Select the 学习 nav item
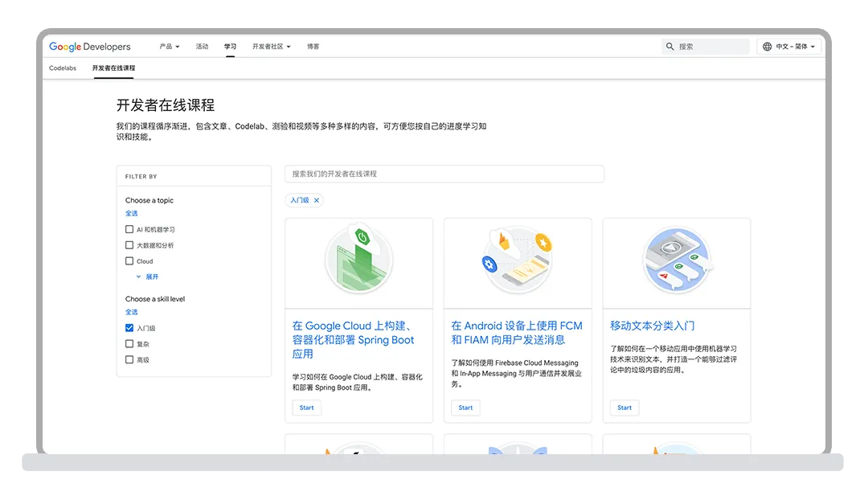 coord(231,47)
